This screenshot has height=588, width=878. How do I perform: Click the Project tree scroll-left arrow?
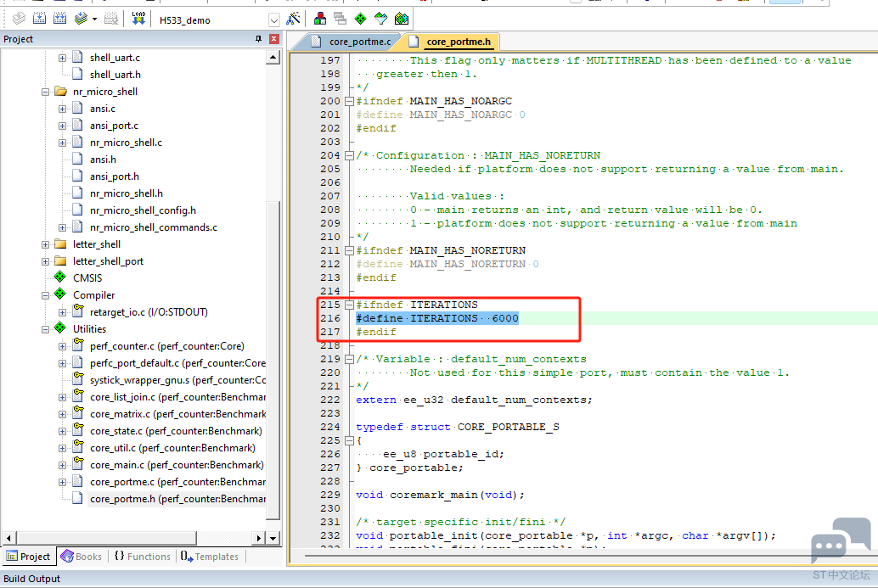pyautogui.click(x=8, y=538)
